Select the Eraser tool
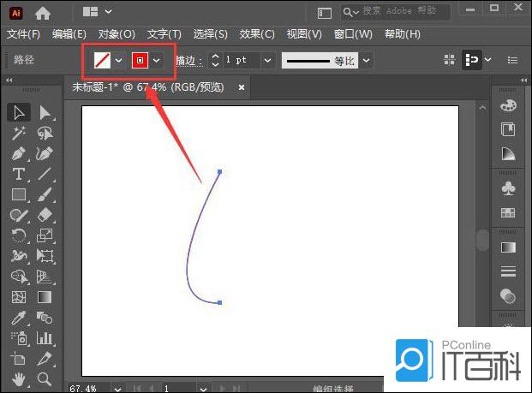 pyautogui.click(x=45, y=215)
